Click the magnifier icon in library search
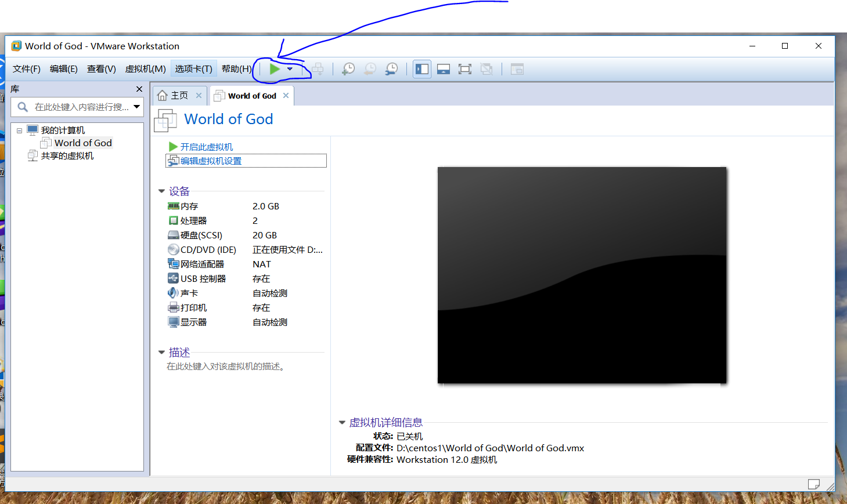 [x=23, y=107]
